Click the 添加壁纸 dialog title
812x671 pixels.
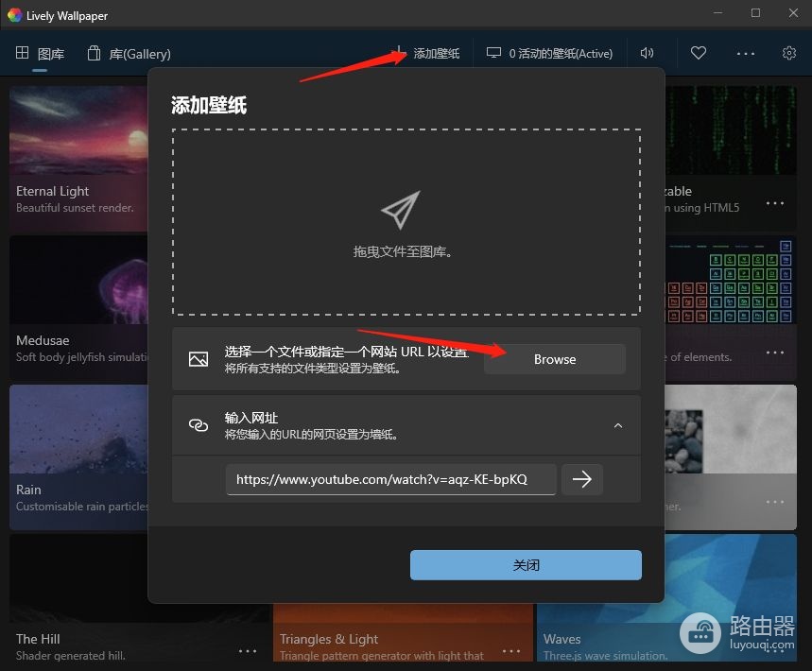tap(209, 105)
